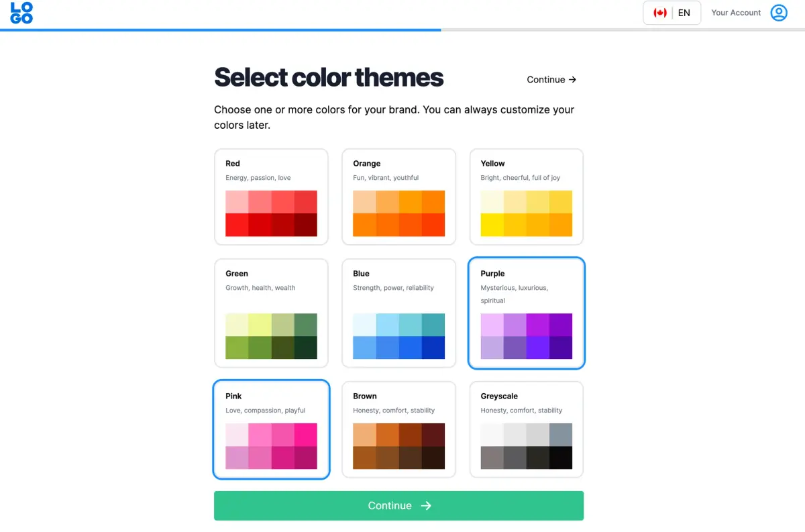Deselect the Purple color theme
The image size is (805, 532).
pyautogui.click(x=526, y=313)
